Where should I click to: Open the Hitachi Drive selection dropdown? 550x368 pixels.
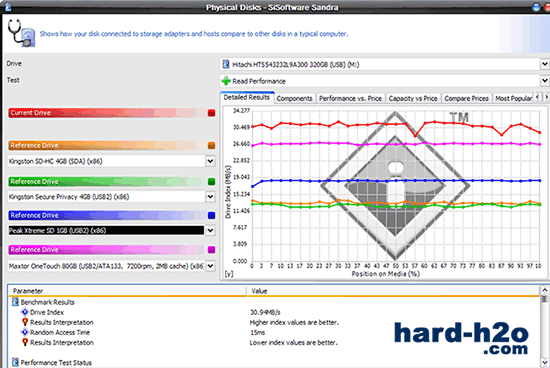click(x=544, y=64)
